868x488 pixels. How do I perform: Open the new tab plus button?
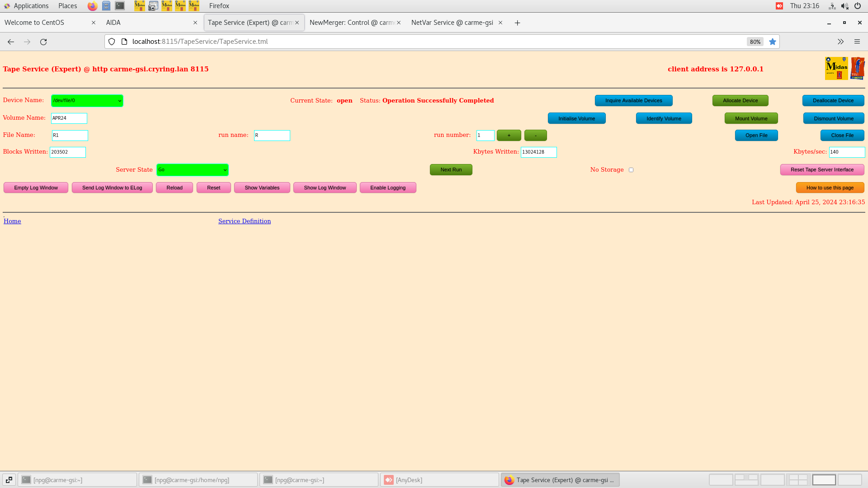click(517, 23)
